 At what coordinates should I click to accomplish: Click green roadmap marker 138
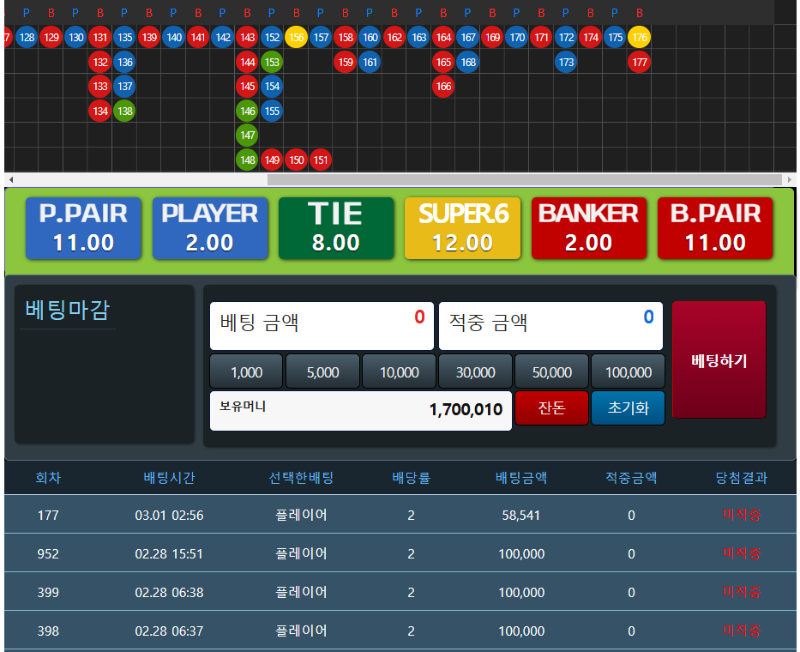[x=124, y=111]
